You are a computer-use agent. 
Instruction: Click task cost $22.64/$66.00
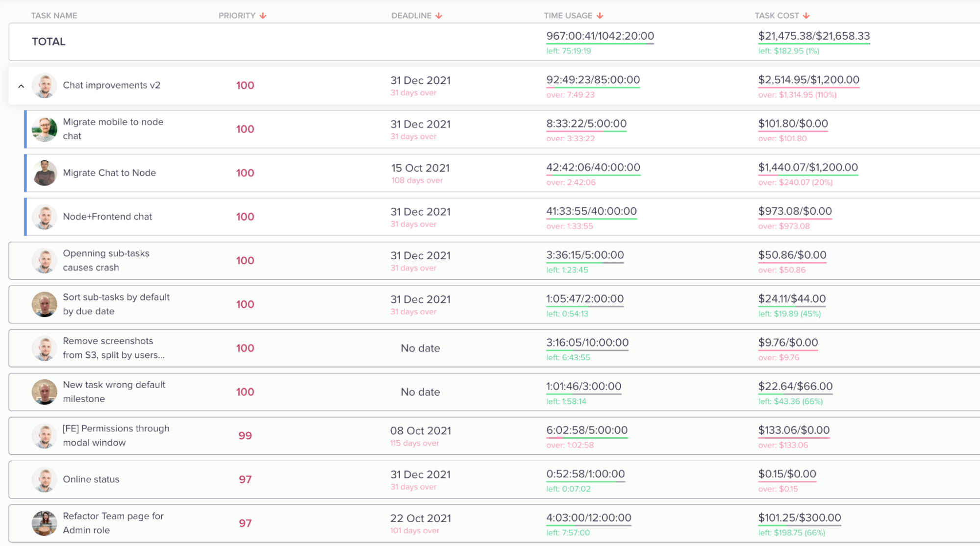coord(795,386)
